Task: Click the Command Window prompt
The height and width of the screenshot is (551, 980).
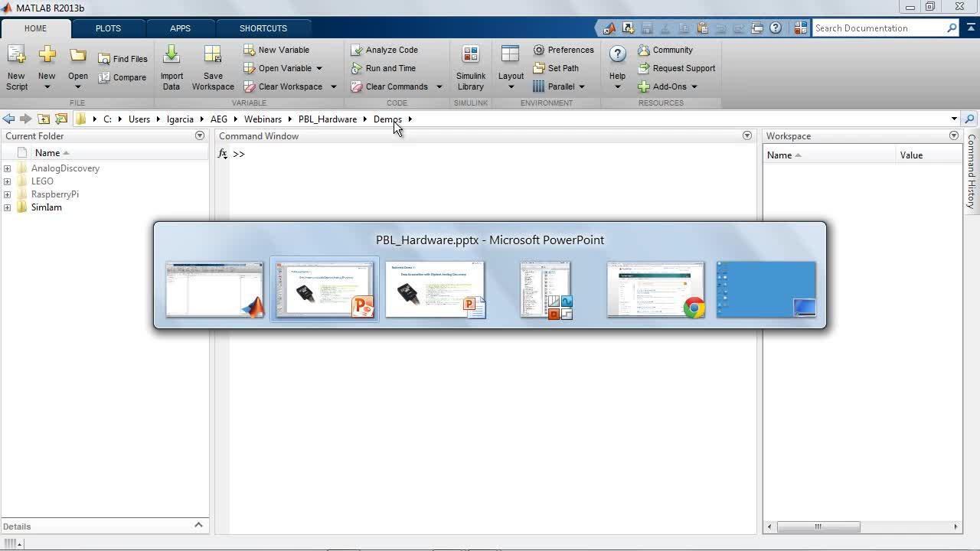Action: (x=239, y=154)
